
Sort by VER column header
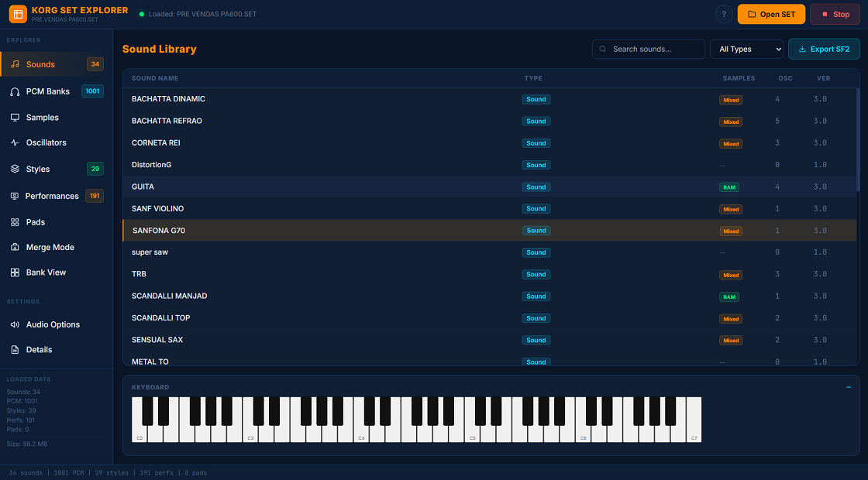click(x=823, y=78)
